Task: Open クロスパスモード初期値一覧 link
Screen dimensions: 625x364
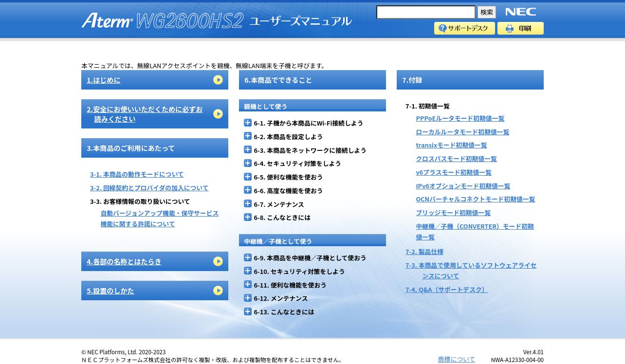Action: (x=456, y=159)
